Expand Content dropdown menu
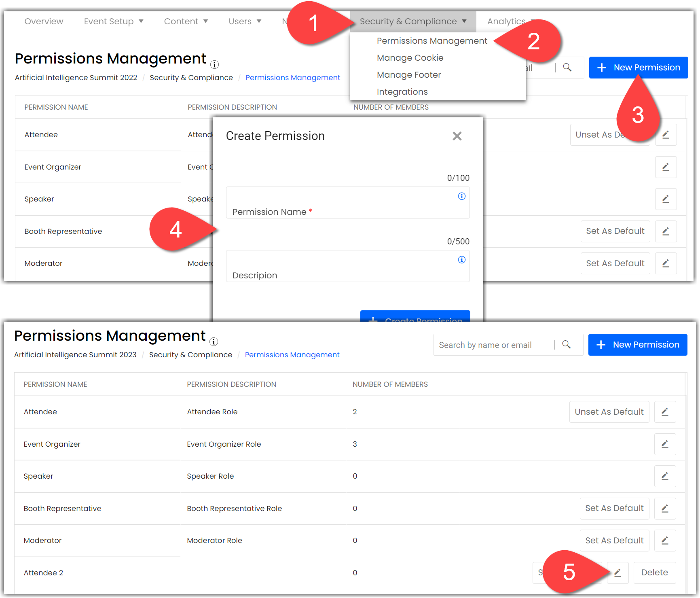700x598 pixels. (x=186, y=21)
